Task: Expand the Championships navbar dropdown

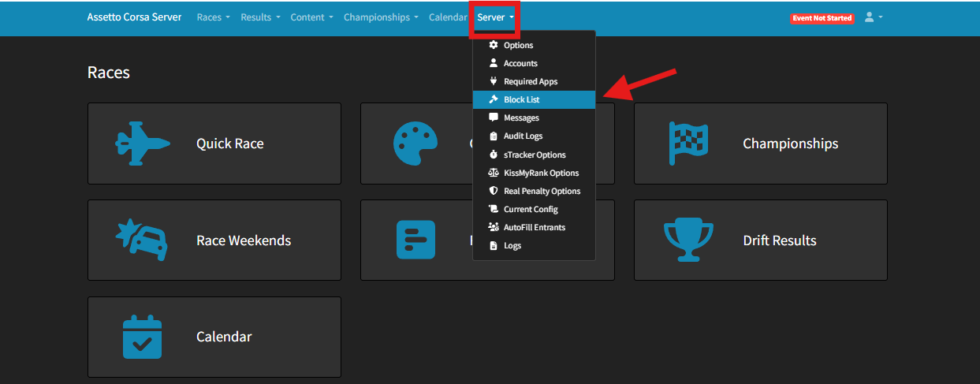Action: tap(381, 17)
